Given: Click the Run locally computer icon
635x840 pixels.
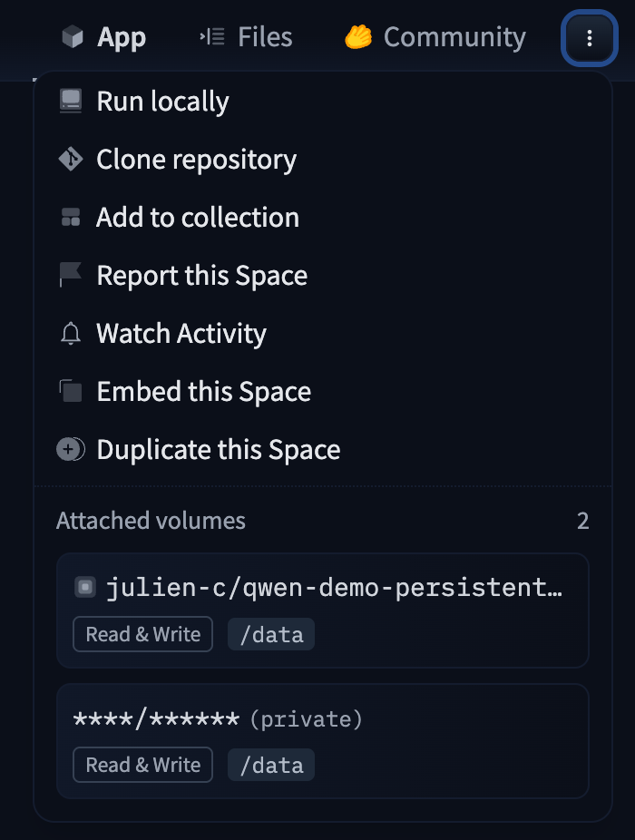Looking at the screenshot, I should (x=70, y=101).
